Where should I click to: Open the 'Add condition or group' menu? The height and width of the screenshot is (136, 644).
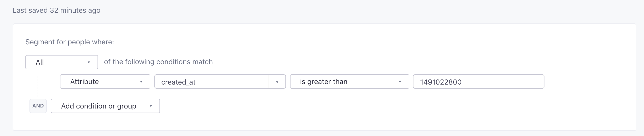(x=105, y=106)
